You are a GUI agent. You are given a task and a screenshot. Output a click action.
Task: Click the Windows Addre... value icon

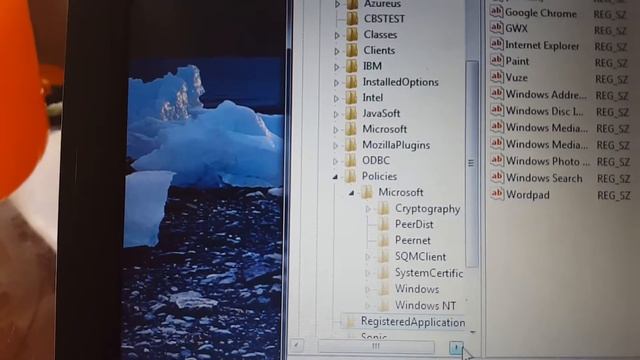coord(497,93)
